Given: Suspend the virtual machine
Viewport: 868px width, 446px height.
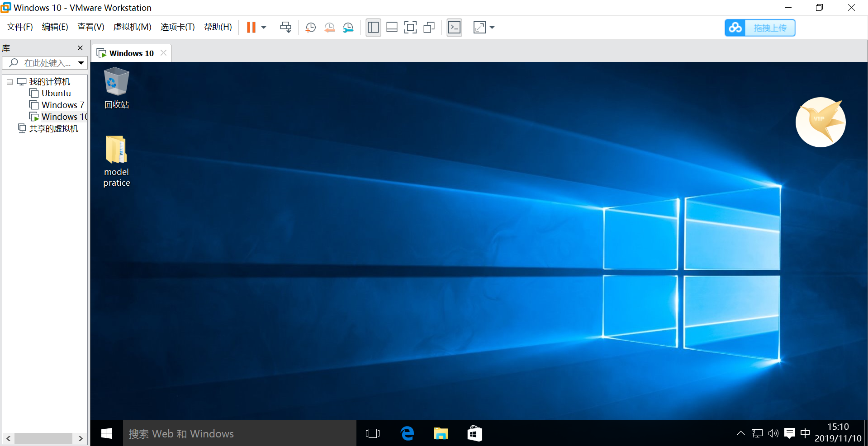Looking at the screenshot, I should click(251, 27).
